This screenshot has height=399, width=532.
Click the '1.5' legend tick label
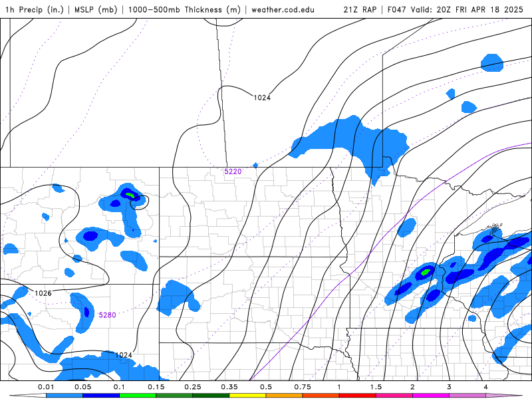pyautogui.click(x=376, y=387)
